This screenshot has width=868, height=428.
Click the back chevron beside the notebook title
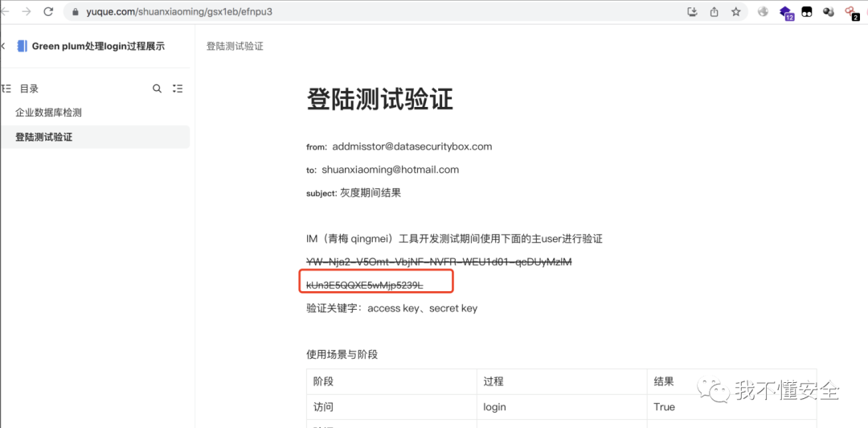coord(3,46)
